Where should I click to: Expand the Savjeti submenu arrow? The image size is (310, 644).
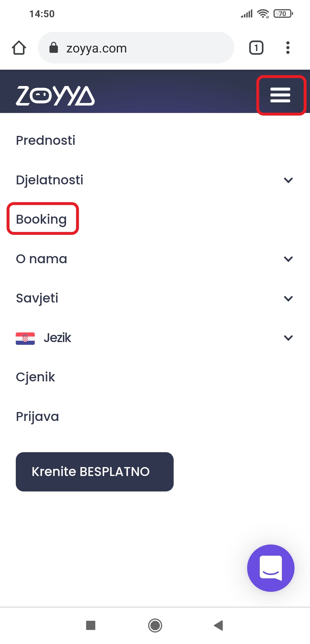click(288, 298)
